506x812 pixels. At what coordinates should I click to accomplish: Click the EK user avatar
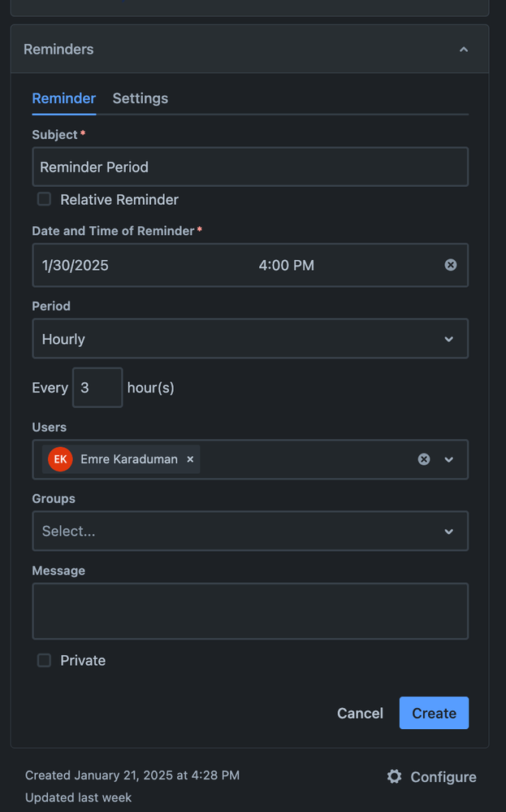[x=60, y=459]
